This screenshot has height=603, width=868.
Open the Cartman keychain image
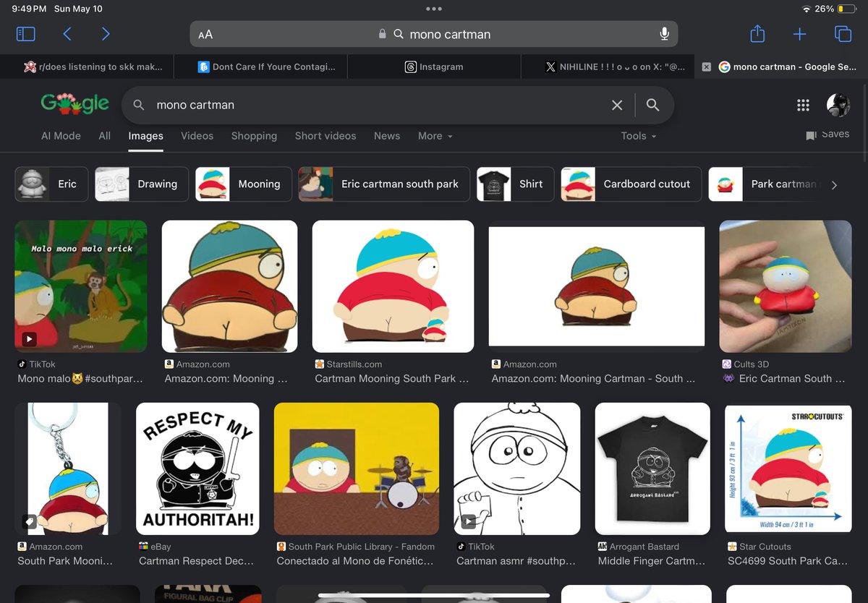(x=68, y=469)
